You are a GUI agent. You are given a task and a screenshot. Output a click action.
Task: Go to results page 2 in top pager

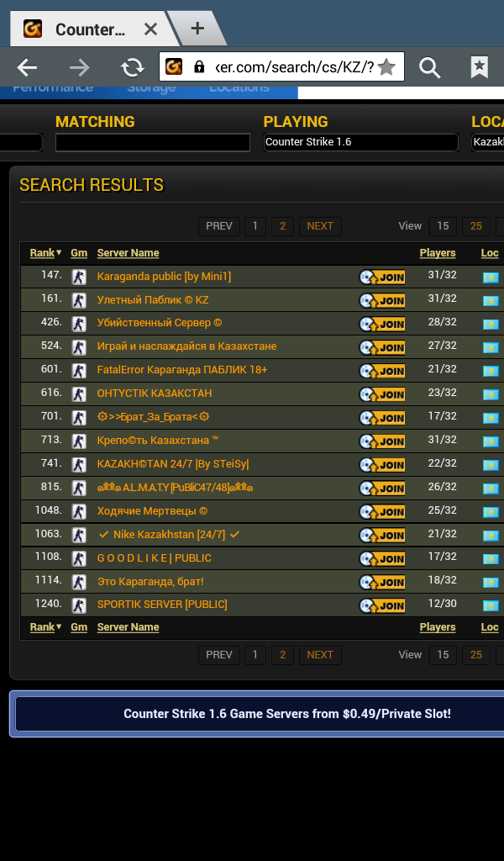[282, 226]
